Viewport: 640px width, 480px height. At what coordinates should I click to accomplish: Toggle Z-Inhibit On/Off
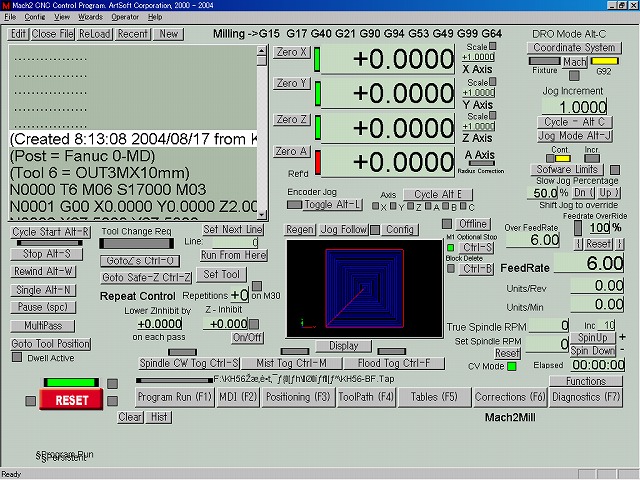247,338
